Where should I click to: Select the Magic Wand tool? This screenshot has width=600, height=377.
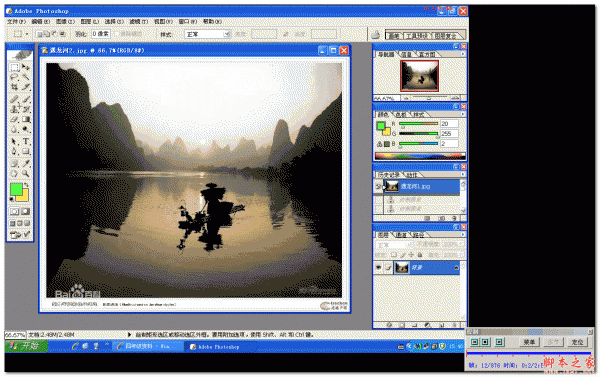(x=26, y=78)
